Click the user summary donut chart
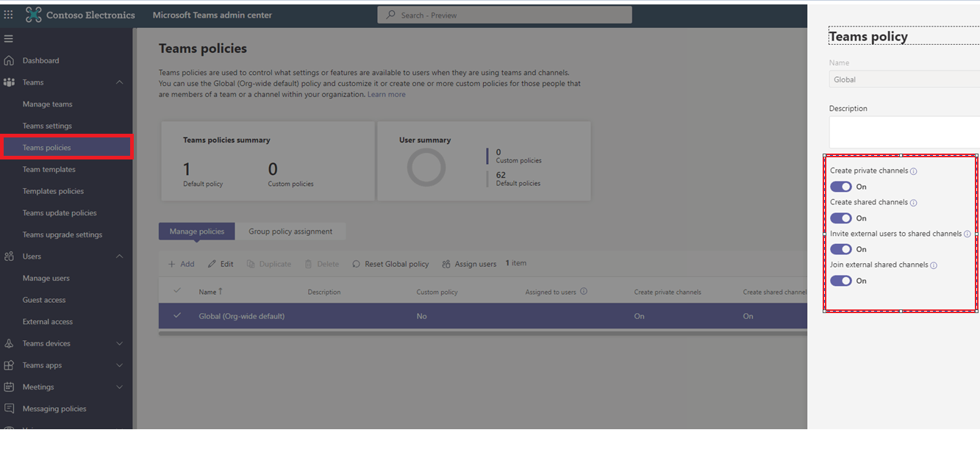 tap(426, 168)
